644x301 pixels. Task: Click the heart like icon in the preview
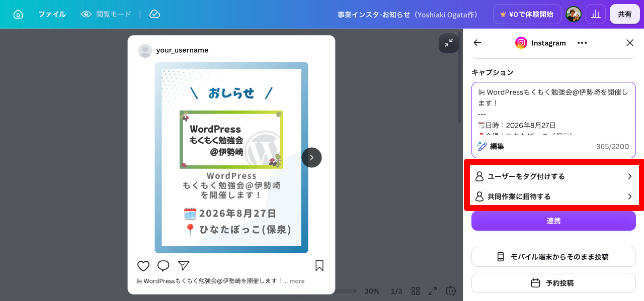[x=143, y=266]
